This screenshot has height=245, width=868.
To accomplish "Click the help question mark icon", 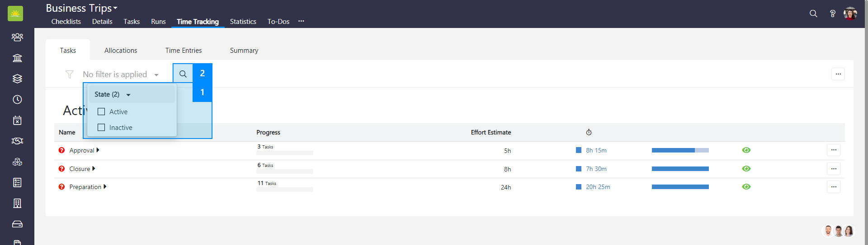I will tap(832, 14).
